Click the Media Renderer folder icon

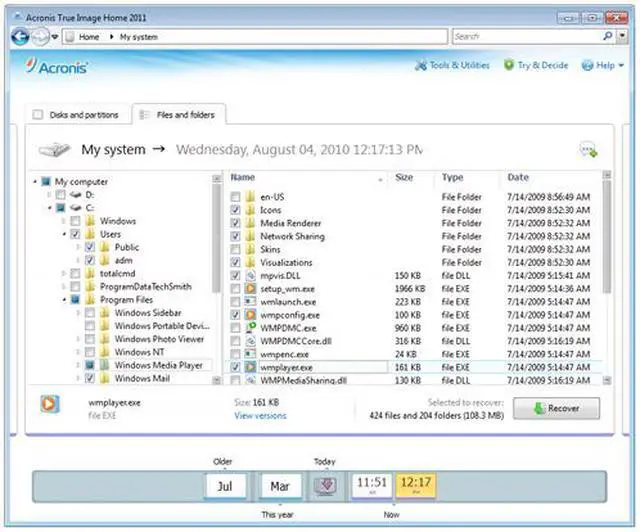click(x=250, y=223)
